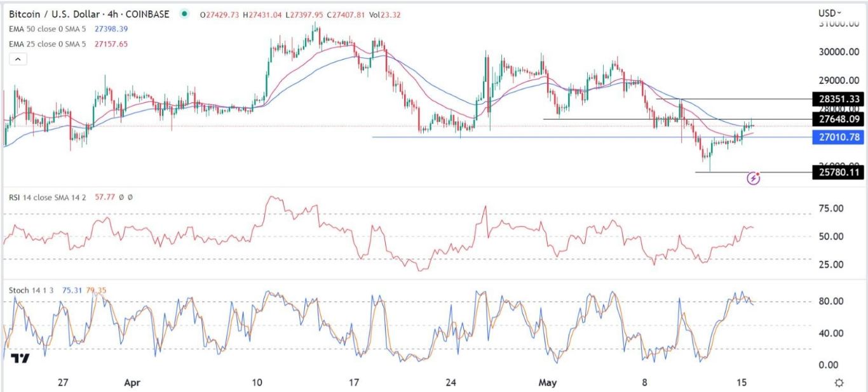Click the Bitcoin / U.S. Dollar symbol title
868x392 pixels.
pos(59,14)
